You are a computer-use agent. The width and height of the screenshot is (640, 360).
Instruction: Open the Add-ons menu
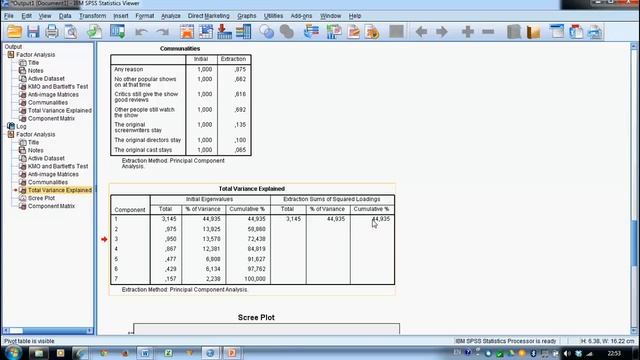[301, 16]
